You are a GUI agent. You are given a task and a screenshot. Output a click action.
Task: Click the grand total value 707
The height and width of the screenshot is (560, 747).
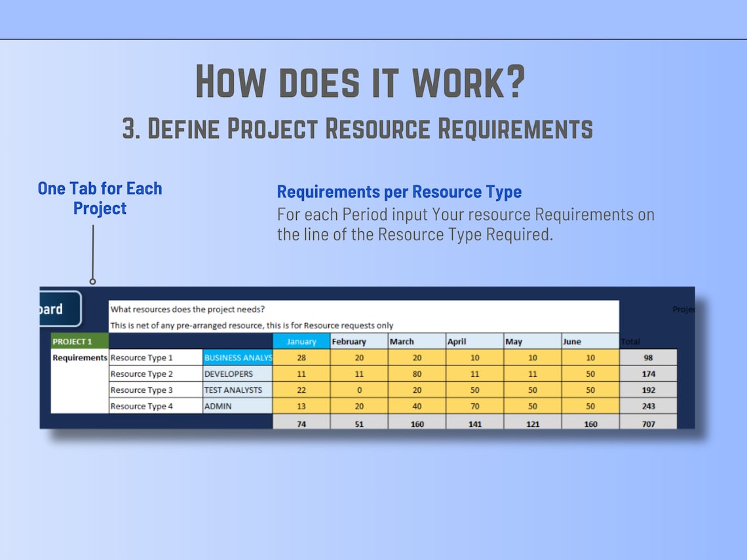coord(647,423)
